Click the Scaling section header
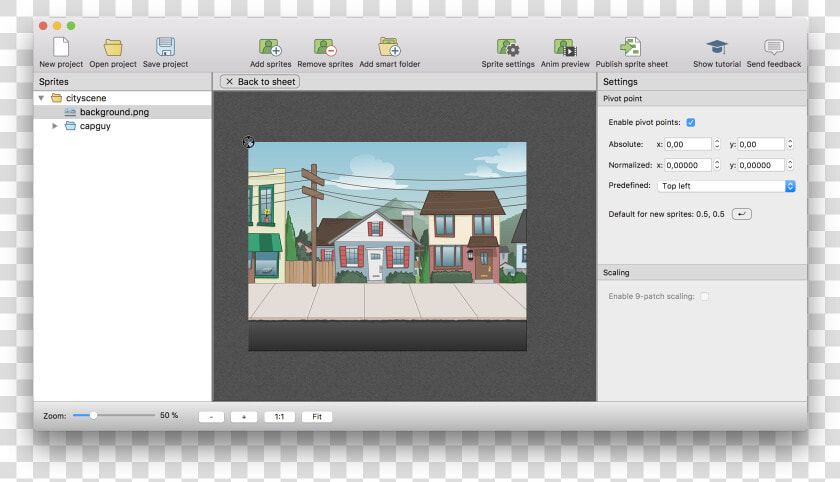 702,273
